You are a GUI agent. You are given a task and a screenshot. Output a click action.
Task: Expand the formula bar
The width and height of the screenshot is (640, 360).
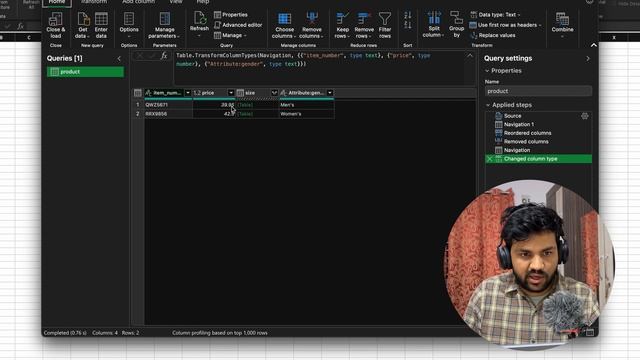pyautogui.click(x=470, y=56)
